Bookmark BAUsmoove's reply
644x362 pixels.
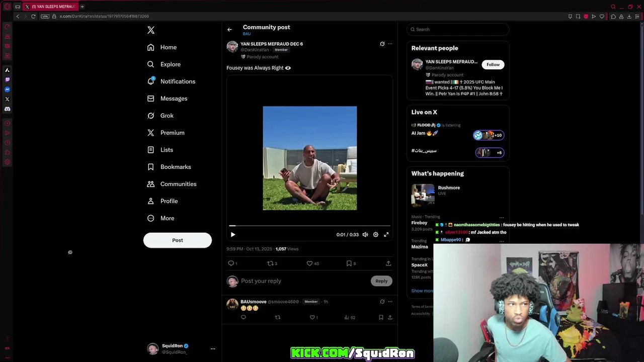[381, 317]
